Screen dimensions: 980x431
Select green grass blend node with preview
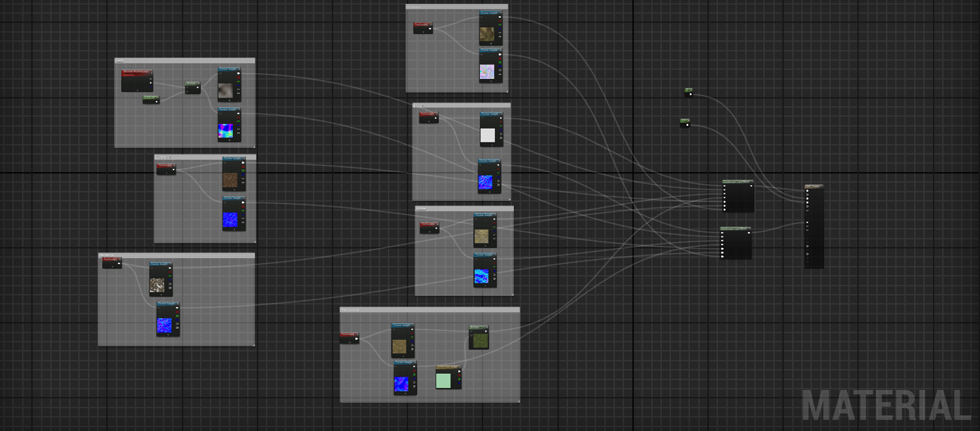click(478, 337)
